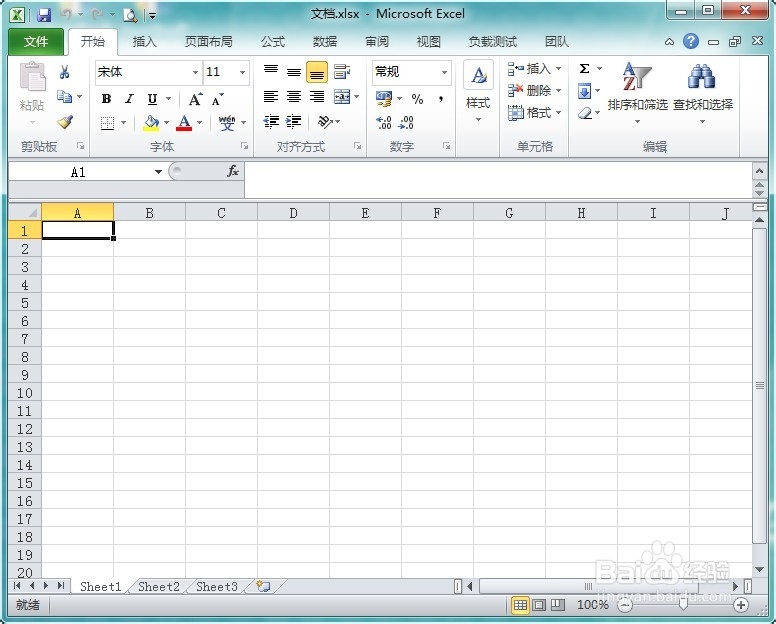The width and height of the screenshot is (776, 624).
Task: Switch to the 审阅 (Review) tab
Action: click(377, 42)
